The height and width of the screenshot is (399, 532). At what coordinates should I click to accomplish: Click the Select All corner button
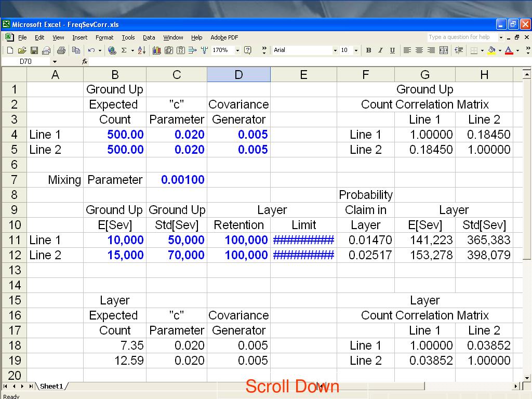[14, 75]
